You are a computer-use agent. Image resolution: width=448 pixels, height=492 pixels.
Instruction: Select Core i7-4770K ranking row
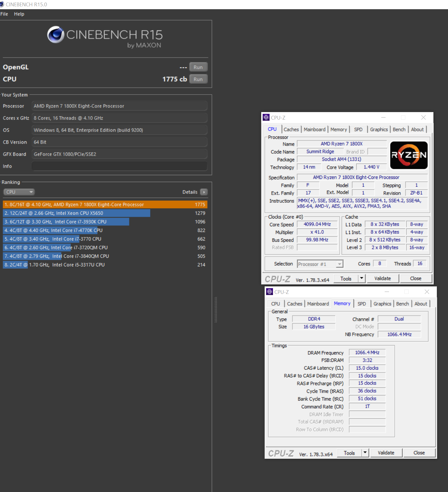click(x=105, y=230)
